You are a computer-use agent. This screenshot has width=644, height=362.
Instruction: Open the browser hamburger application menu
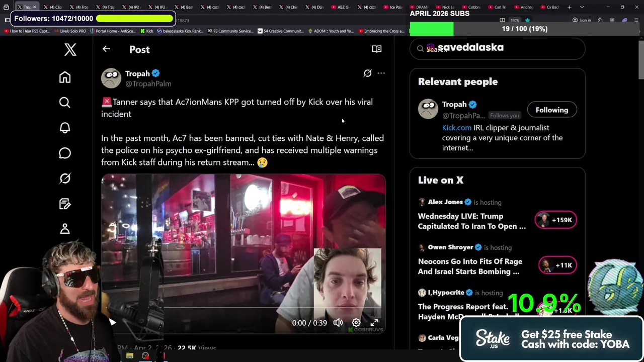(636, 20)
